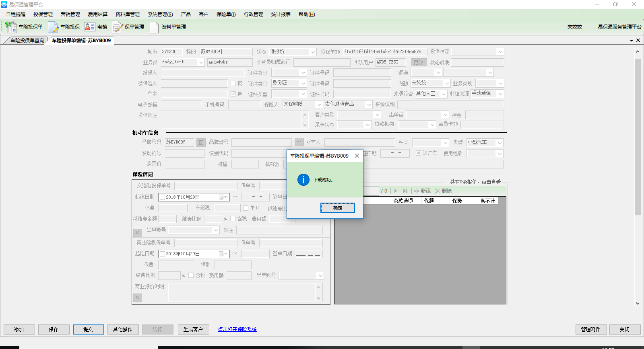Screen dimensions: 644x349
Task: Open 保单管理 from the toolbar
Action: (117, 27)
